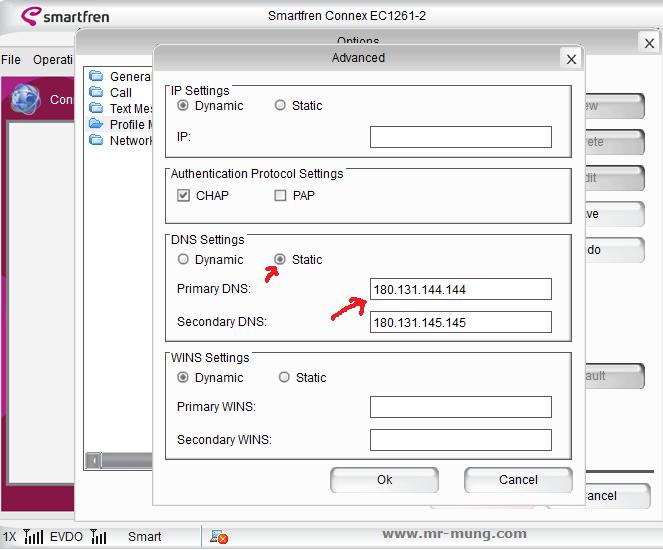Click Cancel in Advanced dialog
Screen dimensions: 663x550
(x=518, y=480)
